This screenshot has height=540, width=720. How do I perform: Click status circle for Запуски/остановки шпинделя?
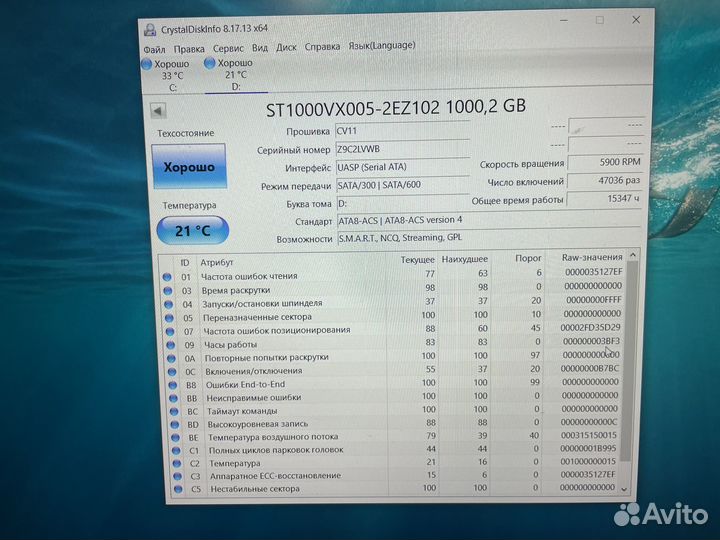169,304
